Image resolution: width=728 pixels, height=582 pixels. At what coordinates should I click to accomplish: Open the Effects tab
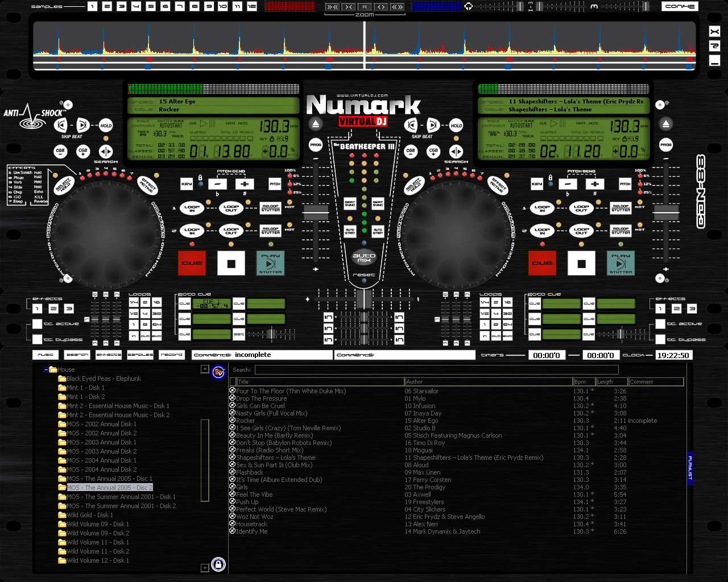tap(109, 355)
